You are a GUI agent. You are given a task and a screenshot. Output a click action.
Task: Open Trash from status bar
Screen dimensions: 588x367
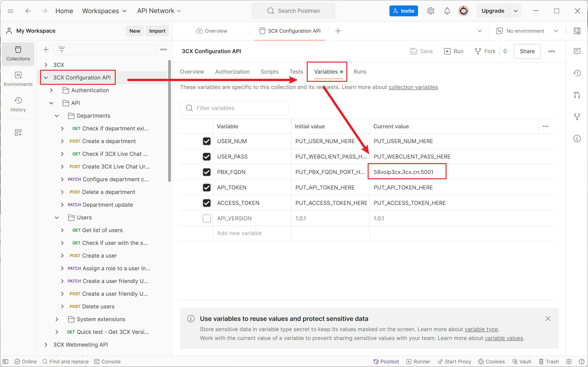coord(549,361)
